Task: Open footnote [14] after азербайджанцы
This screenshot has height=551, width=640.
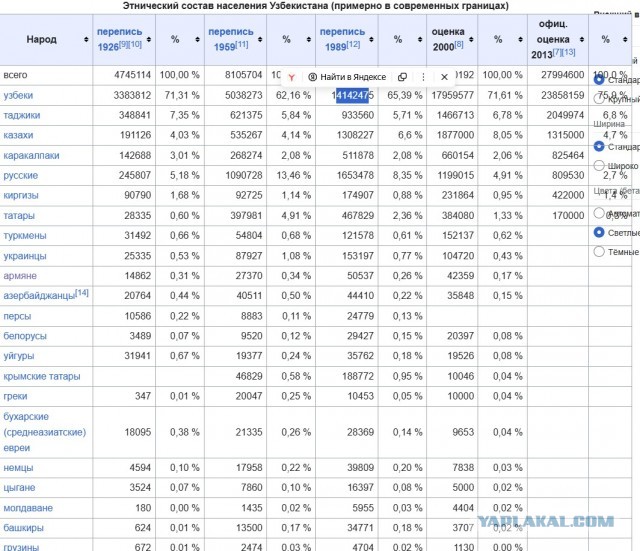Action: point(82,293)
